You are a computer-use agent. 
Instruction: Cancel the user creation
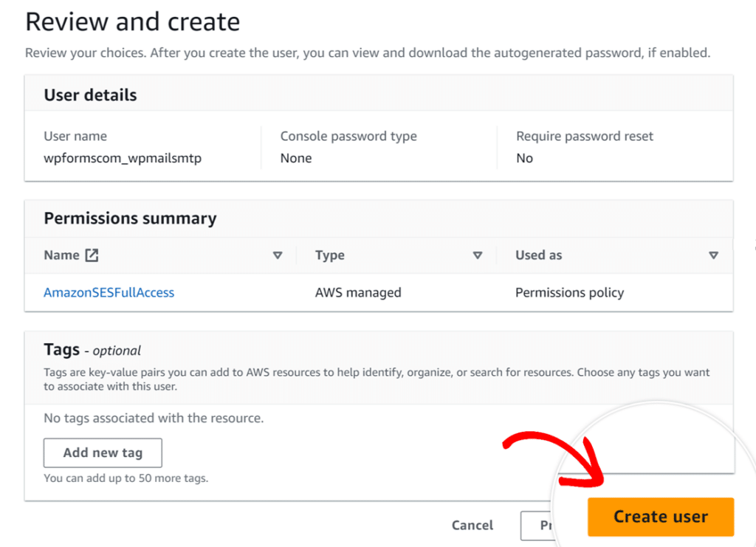(x=472, y=525)
